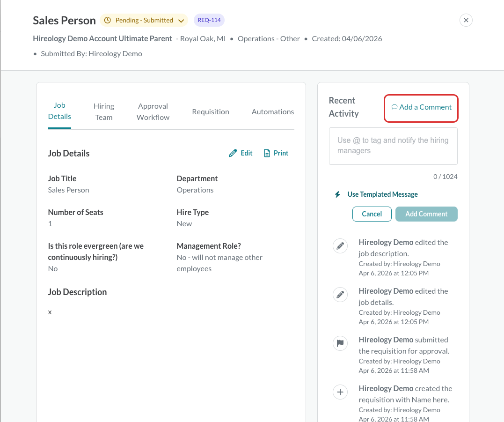The image size is (504, 422).
Task: Click 'Apr 6, 2026 at 11:58 AM' submitted timestamp
Action: (394, 370)
